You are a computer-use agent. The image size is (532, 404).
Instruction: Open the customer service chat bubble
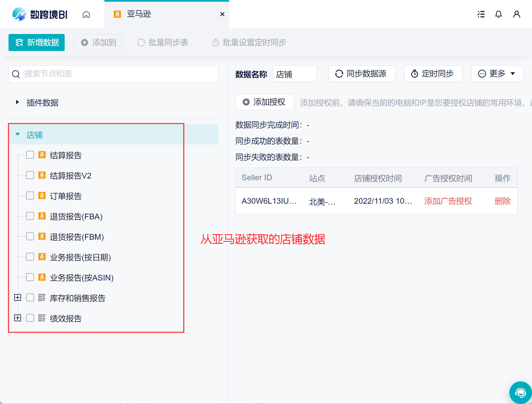click(520, 393)
